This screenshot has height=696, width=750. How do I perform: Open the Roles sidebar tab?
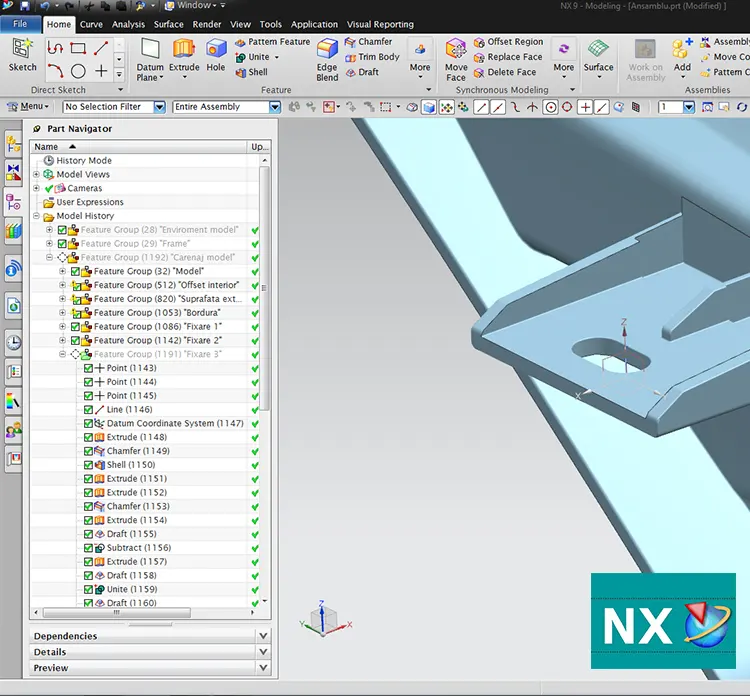[13, 431]
